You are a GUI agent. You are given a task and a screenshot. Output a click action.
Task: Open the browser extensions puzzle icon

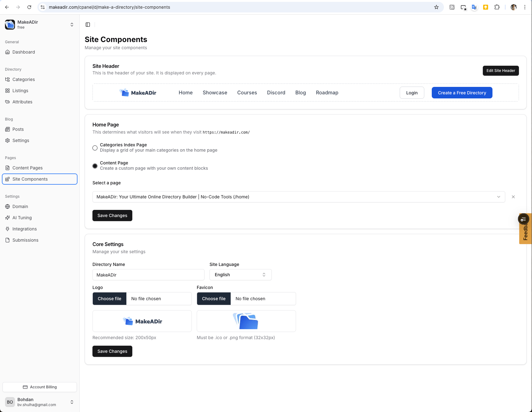(x=497, y=7)
